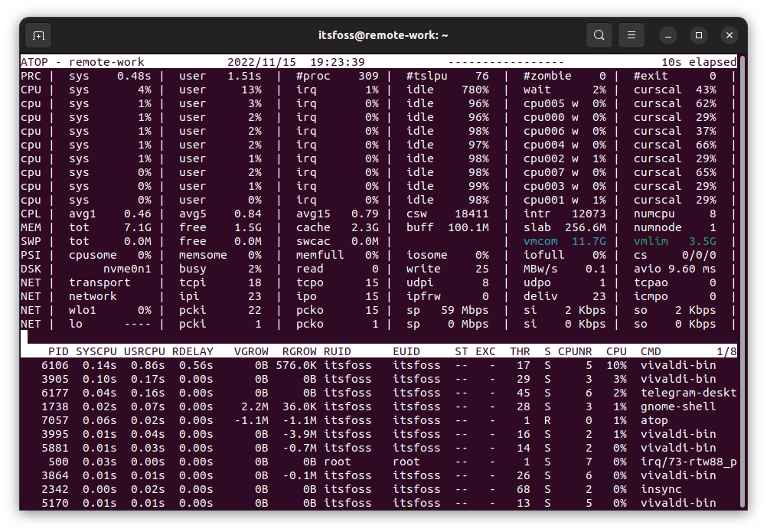The image size is (767, 532).
Task: Minimize the terminal window
Action: pos(667,35)
